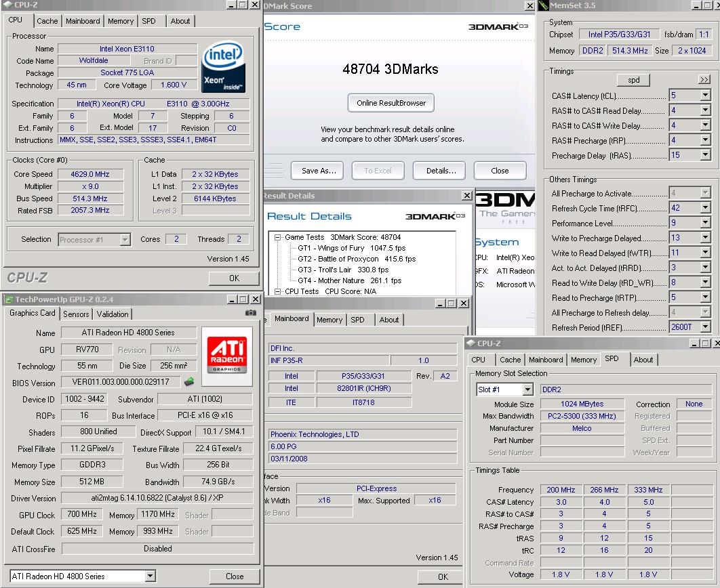The height and width of the screenshot is (588, 720).
Task: Click the GT2 - Battle of Proxycon row
Action: [357, 259]
